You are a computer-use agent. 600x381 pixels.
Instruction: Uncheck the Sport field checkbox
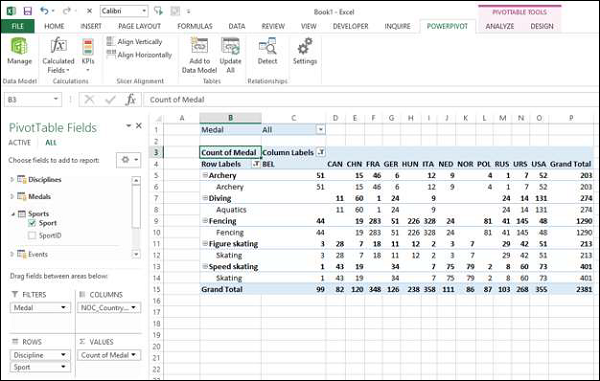coord(32,223)
